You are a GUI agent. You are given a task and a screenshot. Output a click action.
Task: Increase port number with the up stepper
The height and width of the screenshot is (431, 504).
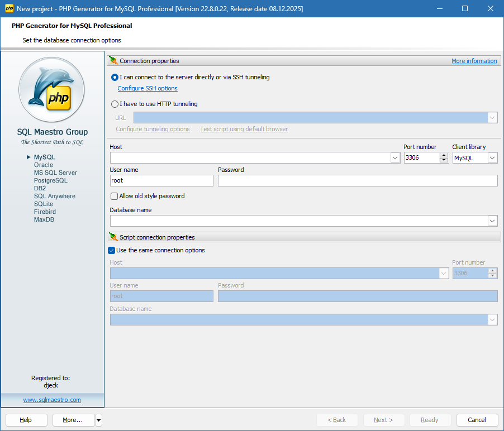tap(443, 155)
